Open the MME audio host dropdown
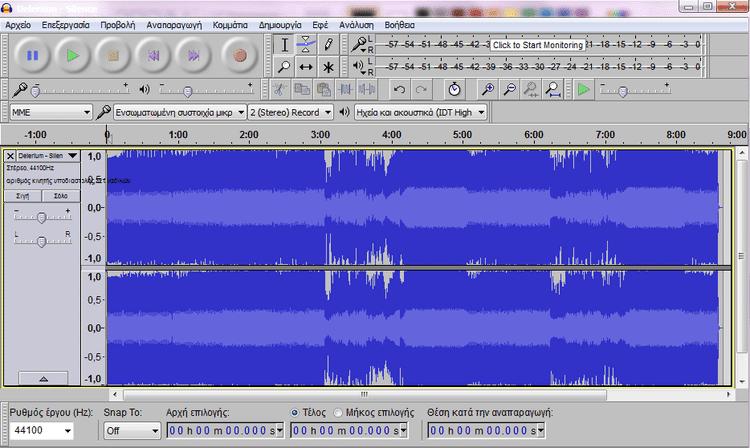This screenshot has height=448, width=750. tap(51, 112)
